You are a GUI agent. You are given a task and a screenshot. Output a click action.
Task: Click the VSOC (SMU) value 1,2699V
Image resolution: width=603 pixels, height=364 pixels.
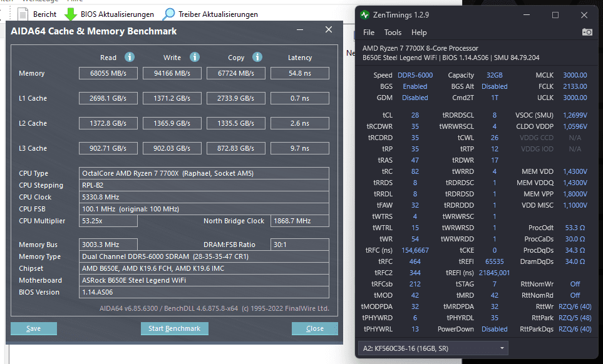575,115
